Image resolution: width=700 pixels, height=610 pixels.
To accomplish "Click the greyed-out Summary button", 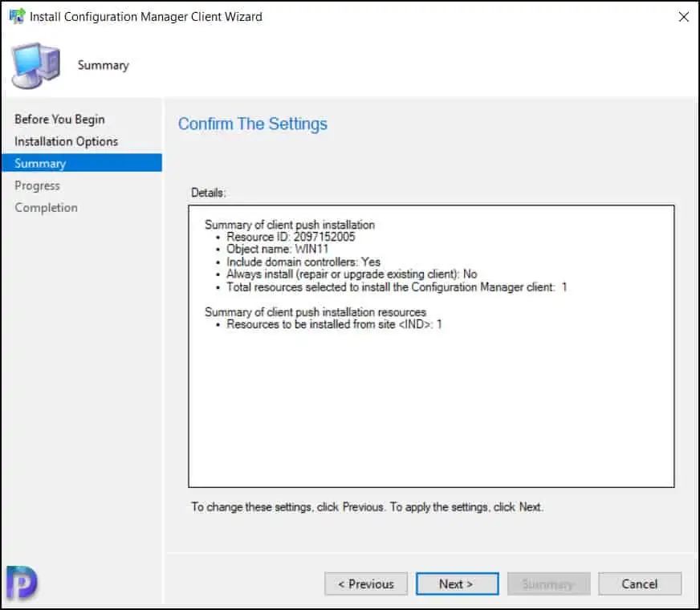I will click(548, 584).
